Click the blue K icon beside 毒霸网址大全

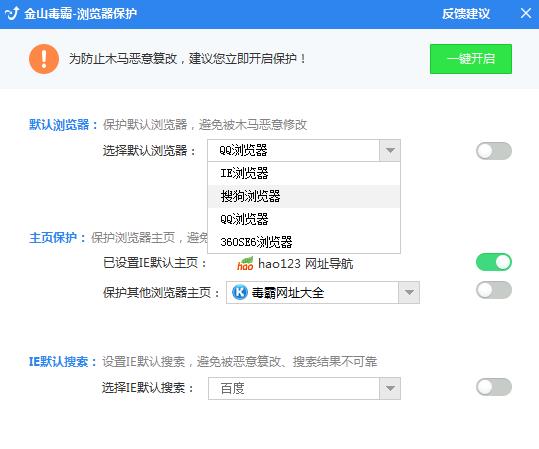click(240, 293)
